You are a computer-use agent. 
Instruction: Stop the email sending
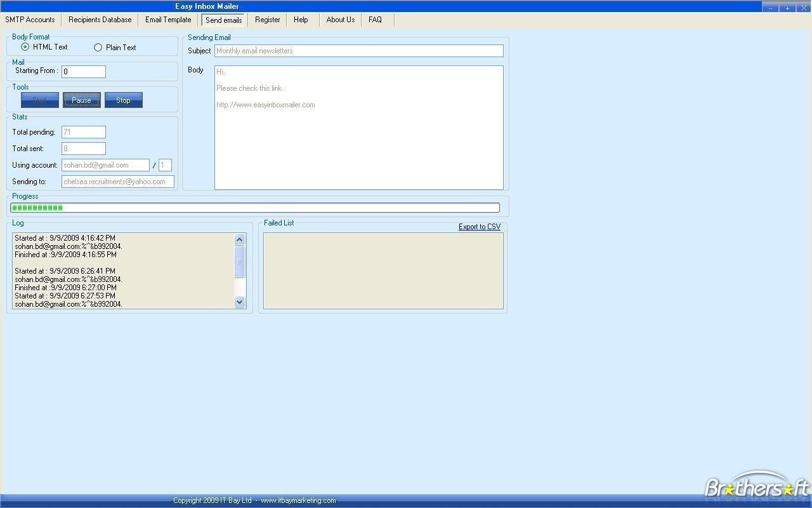click(124, 100)
